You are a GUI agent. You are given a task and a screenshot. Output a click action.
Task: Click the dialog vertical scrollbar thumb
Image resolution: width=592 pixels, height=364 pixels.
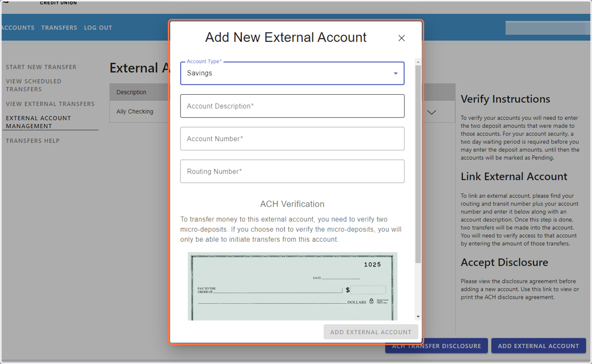tap(418, 164)
